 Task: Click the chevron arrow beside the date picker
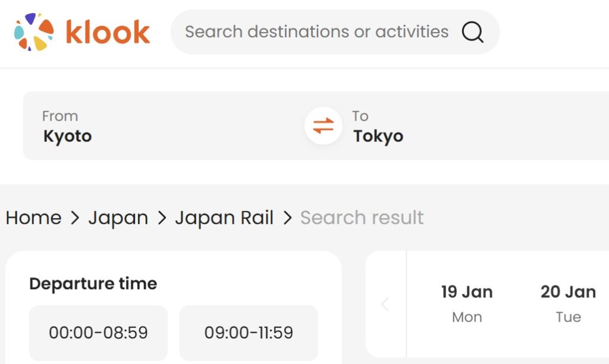[x=385, y=304]
